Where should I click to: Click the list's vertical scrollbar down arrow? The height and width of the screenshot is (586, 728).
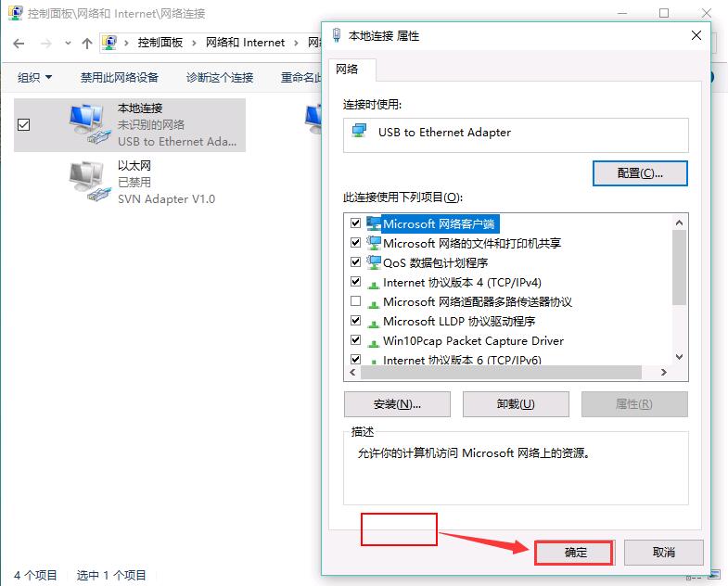point(679,357)
